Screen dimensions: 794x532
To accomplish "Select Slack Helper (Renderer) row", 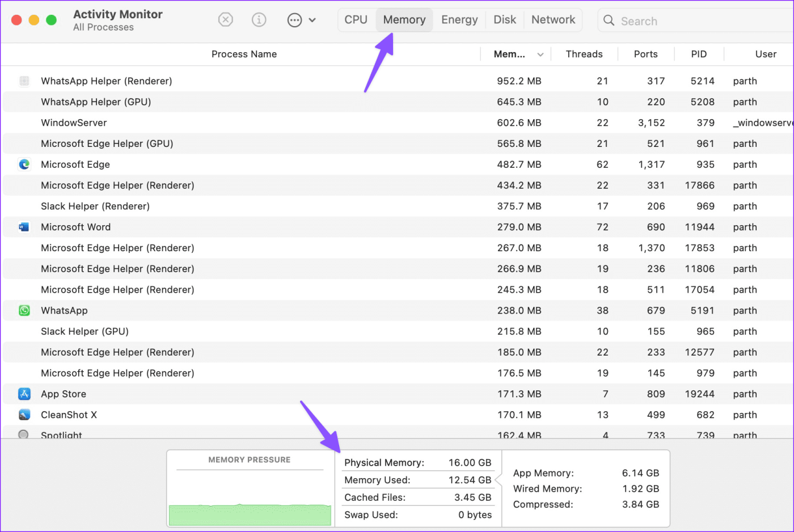I will [398, 206].
